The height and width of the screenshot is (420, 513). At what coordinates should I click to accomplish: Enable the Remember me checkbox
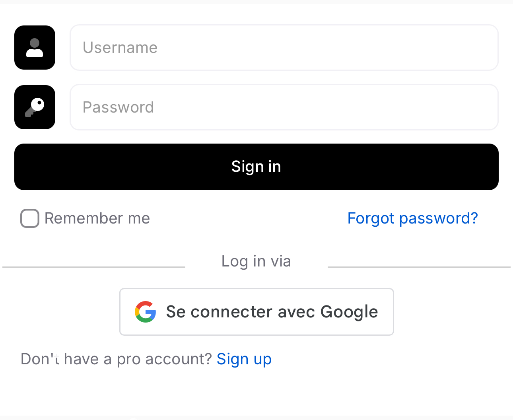[x=30, y=218]
